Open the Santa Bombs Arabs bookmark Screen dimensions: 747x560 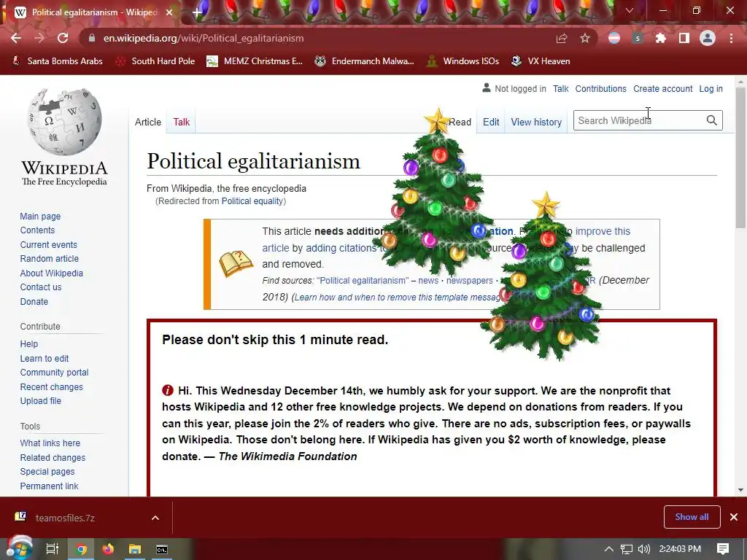coord(57,61)
